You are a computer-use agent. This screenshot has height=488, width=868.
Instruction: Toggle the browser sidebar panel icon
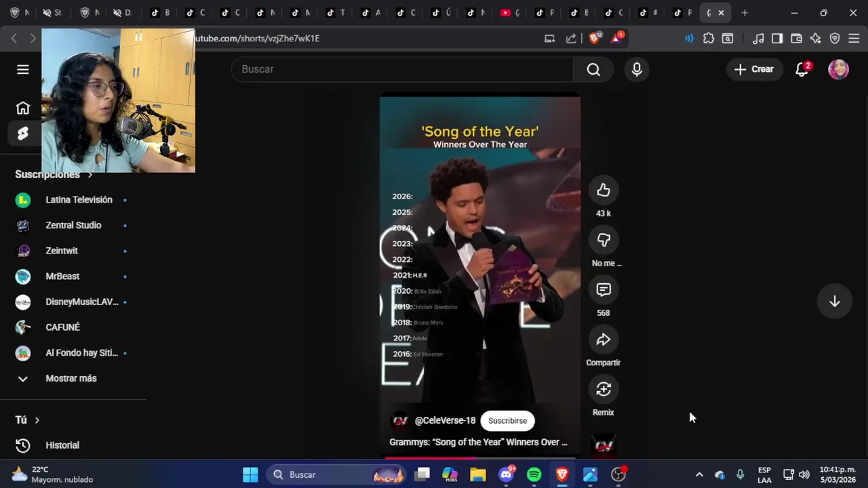click(777, 39)
